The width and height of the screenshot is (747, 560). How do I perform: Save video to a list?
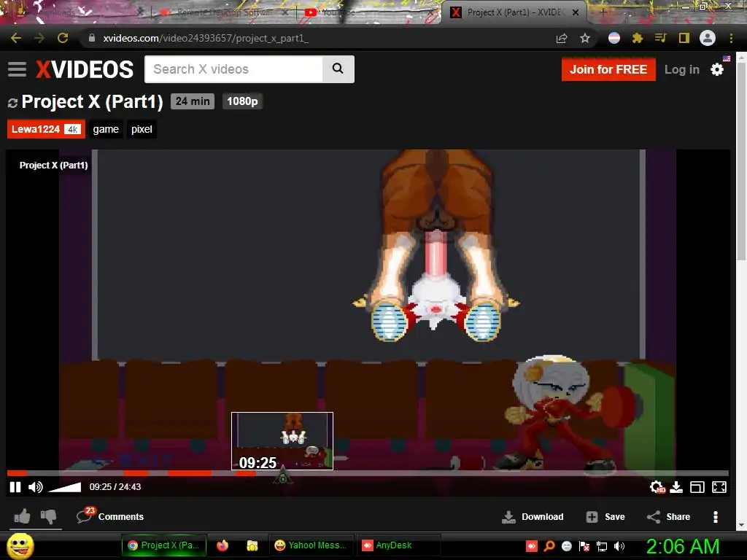click(605, 517)
